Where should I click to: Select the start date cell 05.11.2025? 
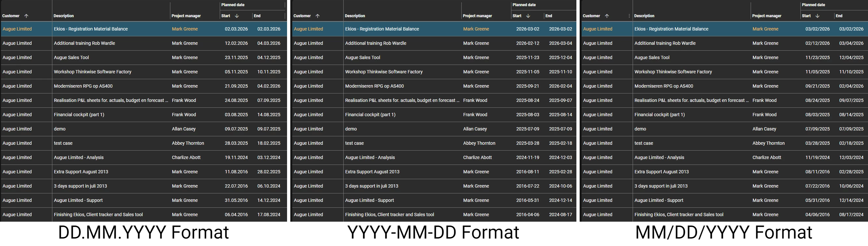236,72
